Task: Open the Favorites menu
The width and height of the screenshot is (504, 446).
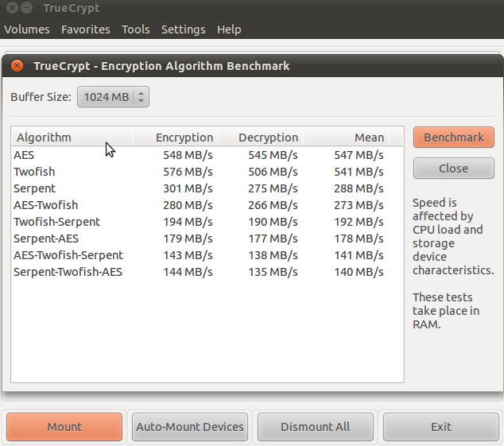Action: (86, 29)
